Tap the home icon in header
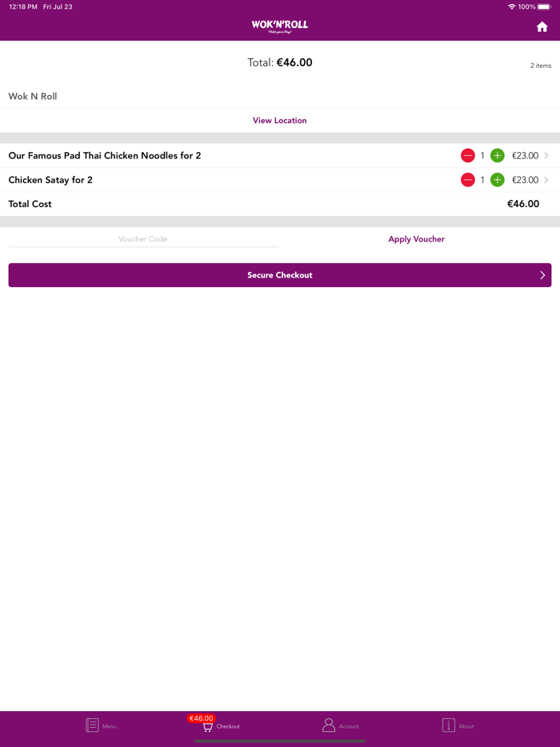Viewport: 560px width, 747px height. click(x=542, y=27)
